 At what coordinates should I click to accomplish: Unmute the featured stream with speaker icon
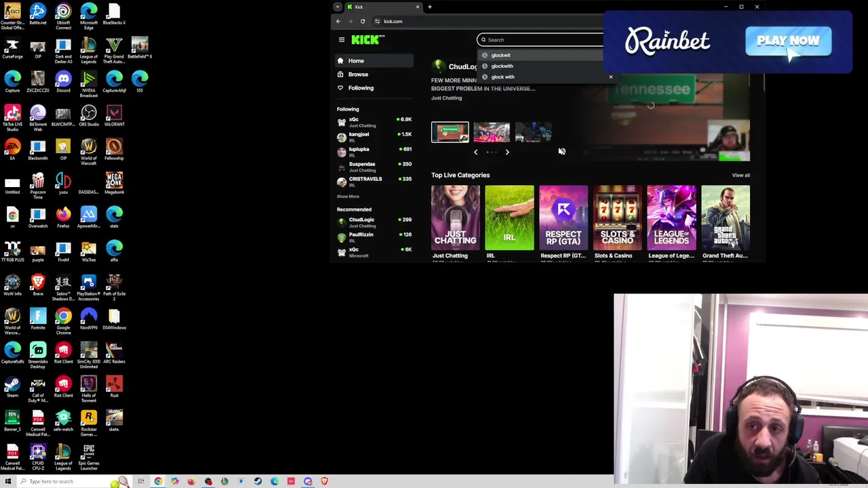(x=561, y=151)
